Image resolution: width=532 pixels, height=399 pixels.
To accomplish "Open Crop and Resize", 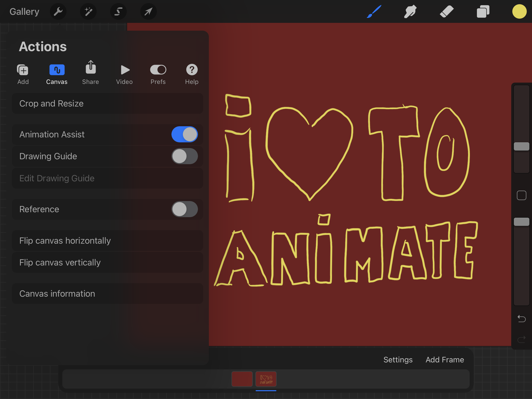I will [x=108, y=103].
